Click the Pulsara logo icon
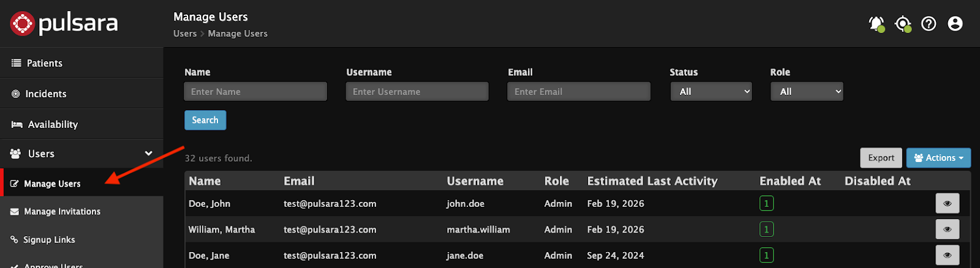Viewport: 980px width, 268px height. (23, 24)
